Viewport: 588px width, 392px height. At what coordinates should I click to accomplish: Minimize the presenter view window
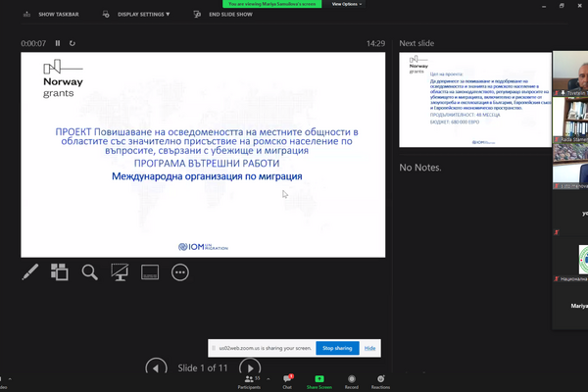544,6
